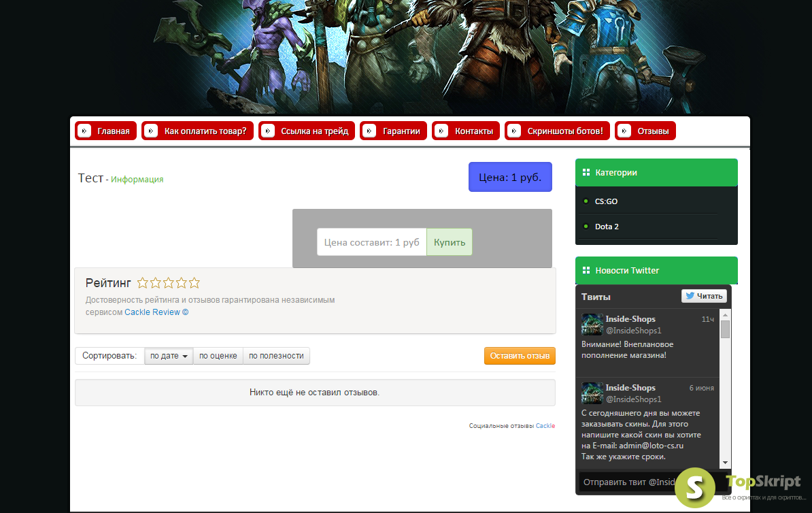Click the Цена составит: 1 руб field
Screen dimensions: 812x513
pyautogui.click(x=372, y=242)
